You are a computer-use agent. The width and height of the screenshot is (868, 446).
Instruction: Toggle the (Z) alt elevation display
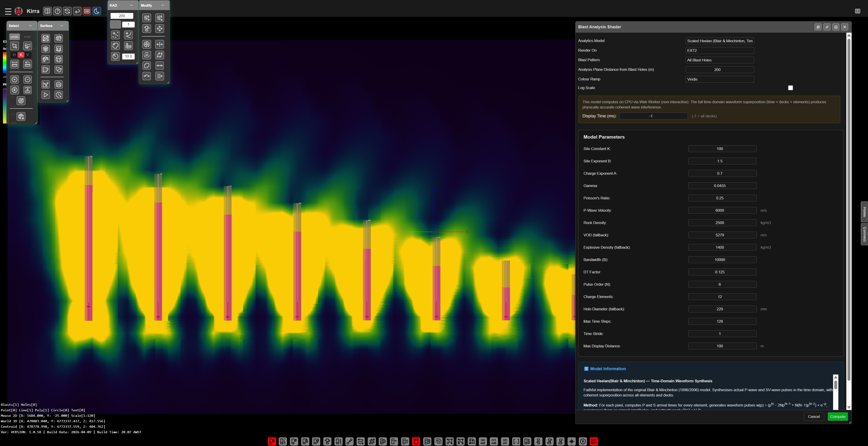[505, 441]
